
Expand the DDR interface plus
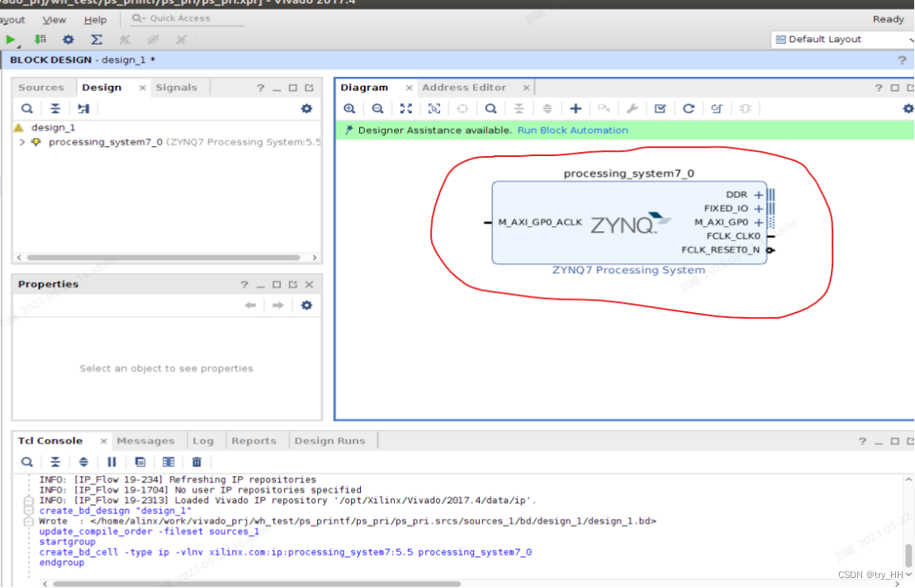coord(758,195)
